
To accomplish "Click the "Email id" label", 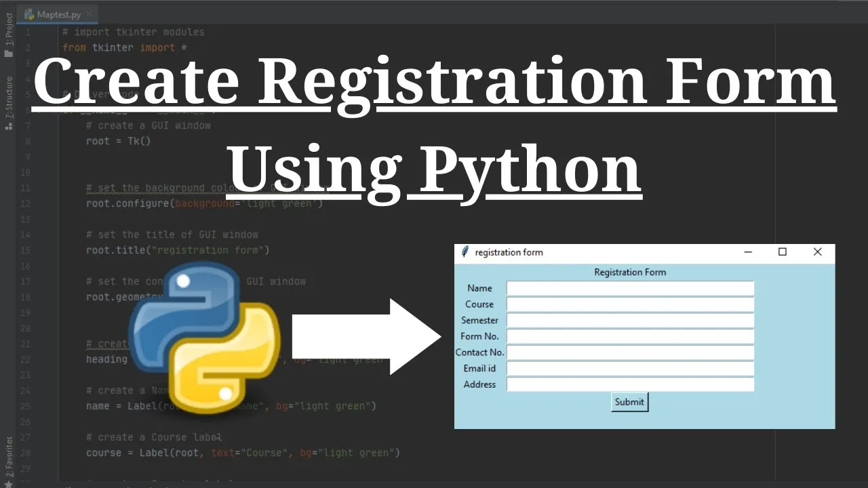I will click(479, 368).
